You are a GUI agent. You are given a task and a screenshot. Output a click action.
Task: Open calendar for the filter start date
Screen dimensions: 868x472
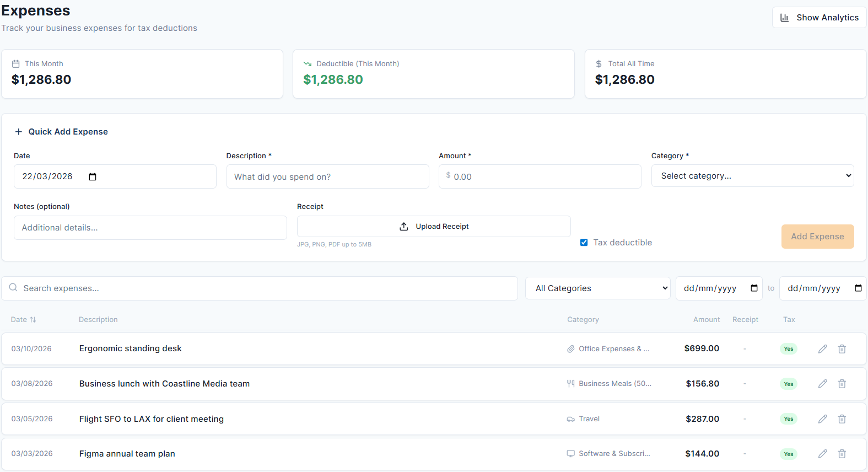(754, 288)
